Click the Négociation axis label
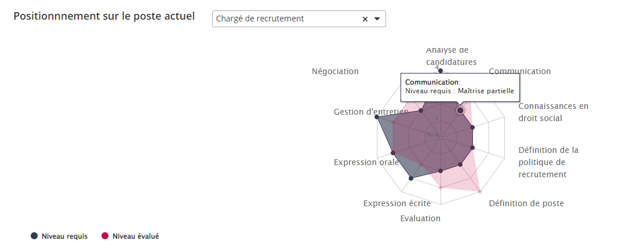The height and width of the screenshot is (245, 644). click(335, 71)
